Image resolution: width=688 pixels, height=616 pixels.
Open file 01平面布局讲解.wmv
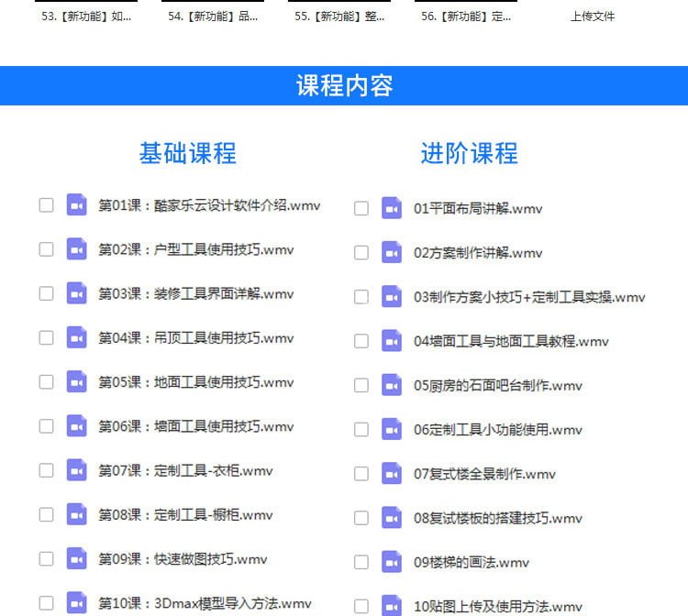pyautogui.click(x=478, y=209)
